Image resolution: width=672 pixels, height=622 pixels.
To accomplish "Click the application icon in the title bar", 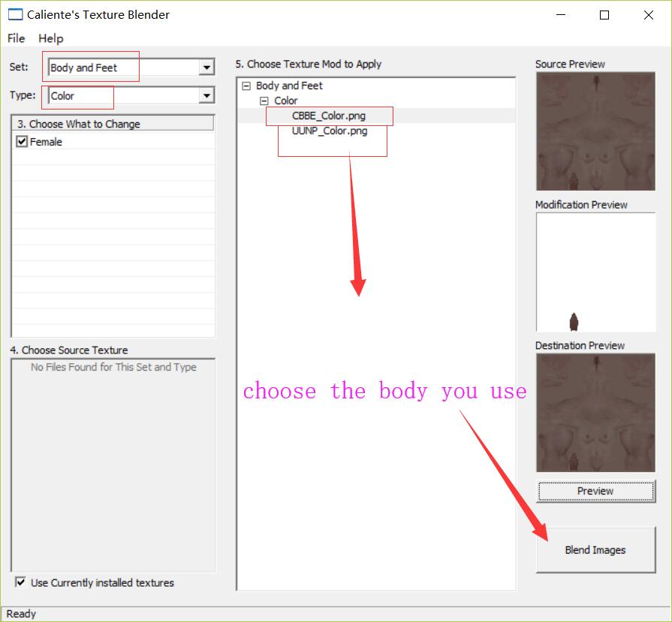I will pyautogui.click(x=16, y=14).
